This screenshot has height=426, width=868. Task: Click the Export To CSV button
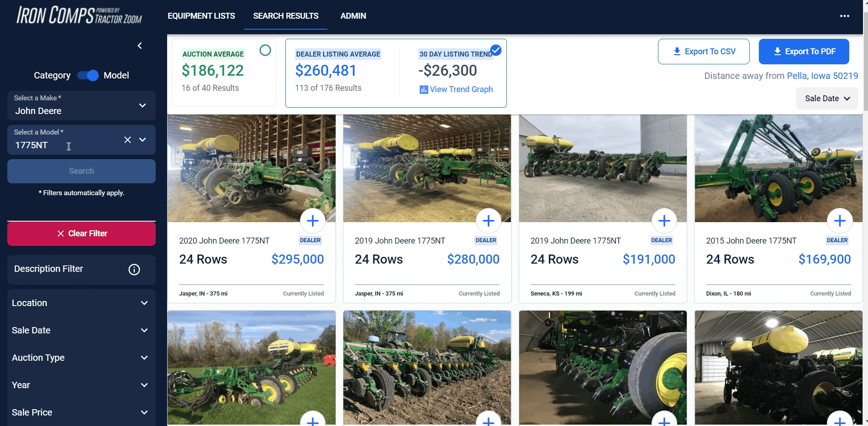704,52
